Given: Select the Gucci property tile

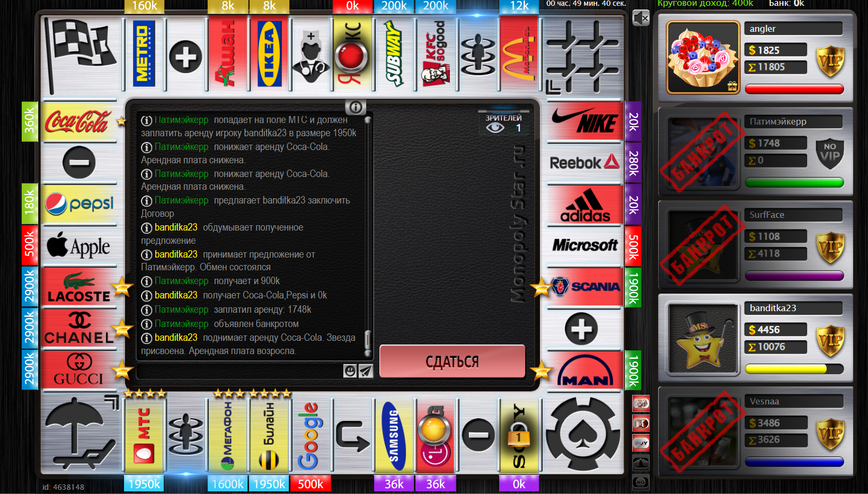Looking at the screenshot, I should click(x=79, y=370).
